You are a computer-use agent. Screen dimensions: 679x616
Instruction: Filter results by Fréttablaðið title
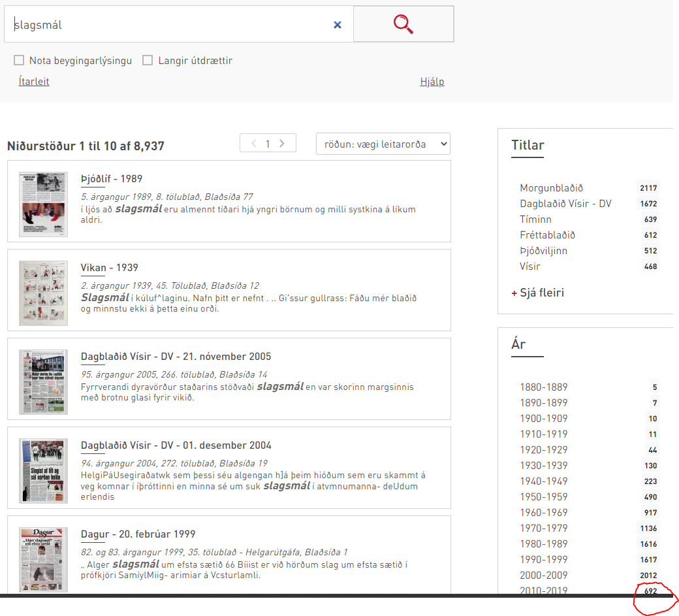[547, 235]
